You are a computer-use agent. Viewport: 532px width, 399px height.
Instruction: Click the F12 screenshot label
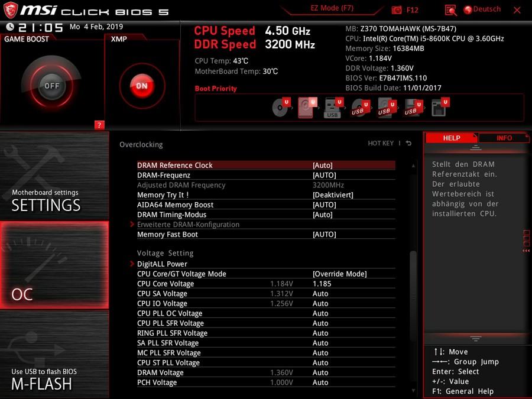412,10
